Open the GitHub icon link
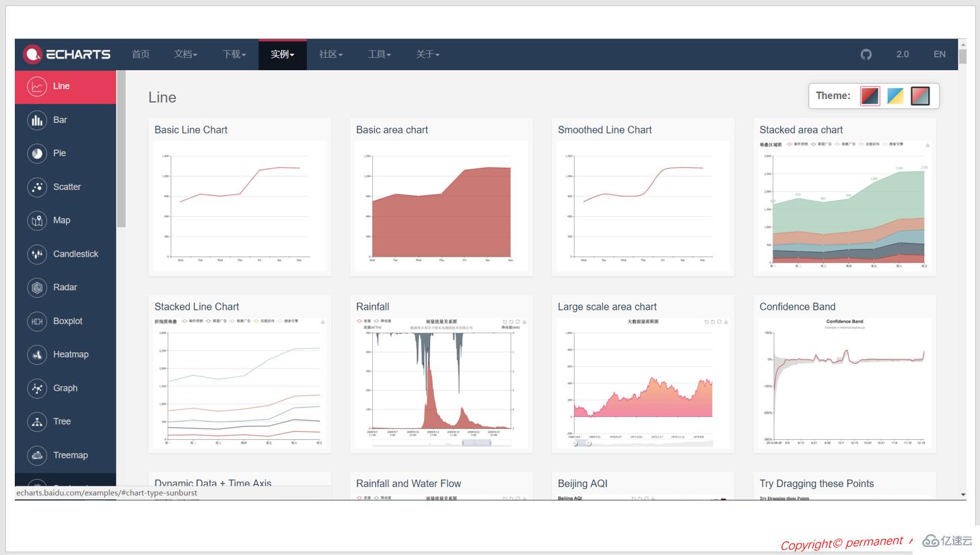Viewport: 980px width, 555px height. tap(866, 55)
